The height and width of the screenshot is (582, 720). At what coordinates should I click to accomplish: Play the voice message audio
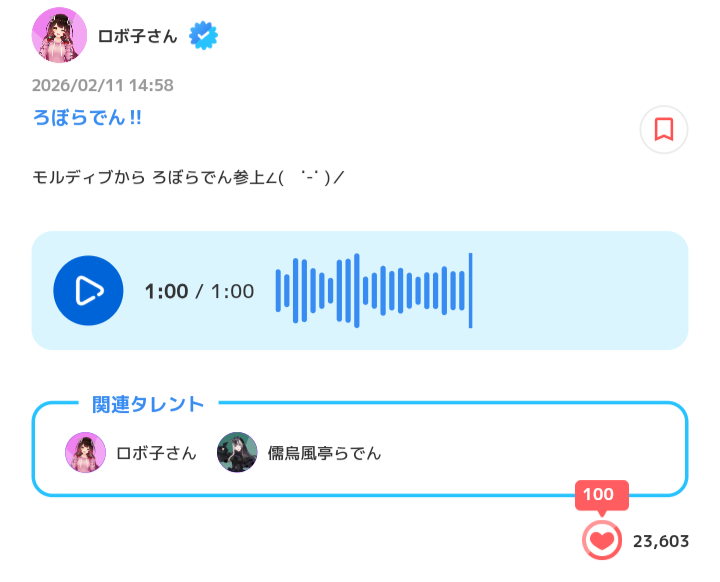click(88, 291)
